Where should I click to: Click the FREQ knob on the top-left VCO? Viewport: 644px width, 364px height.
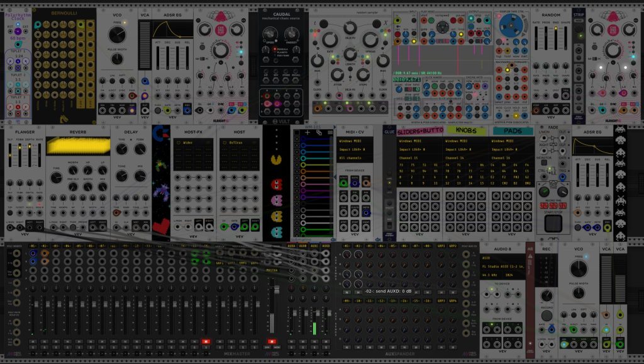[117, 35]
